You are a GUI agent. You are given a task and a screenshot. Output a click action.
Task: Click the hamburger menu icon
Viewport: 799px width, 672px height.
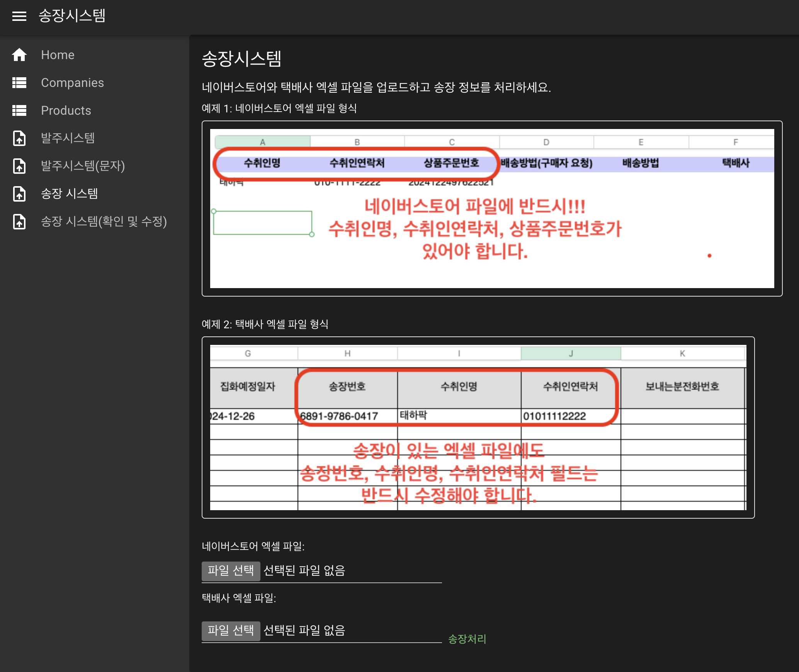[19, 16]
